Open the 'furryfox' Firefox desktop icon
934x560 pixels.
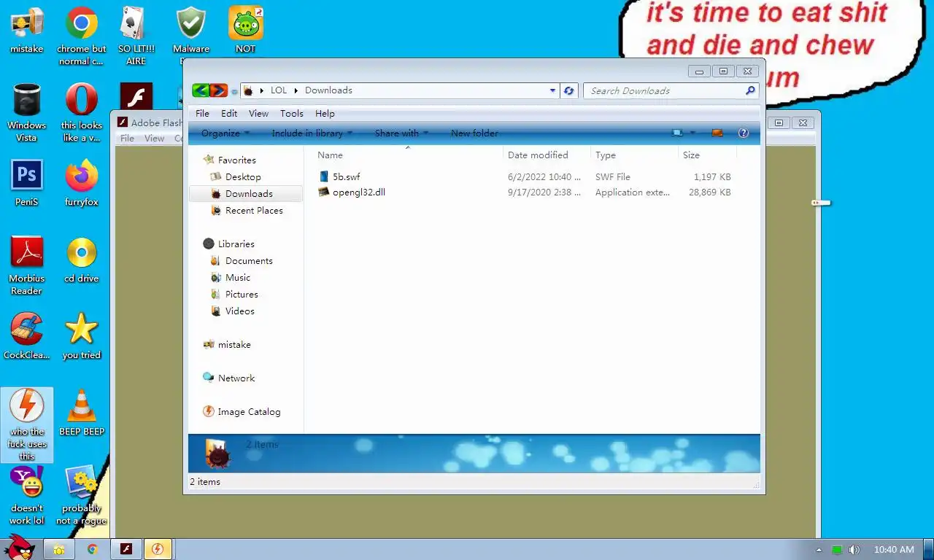(82, 182)
